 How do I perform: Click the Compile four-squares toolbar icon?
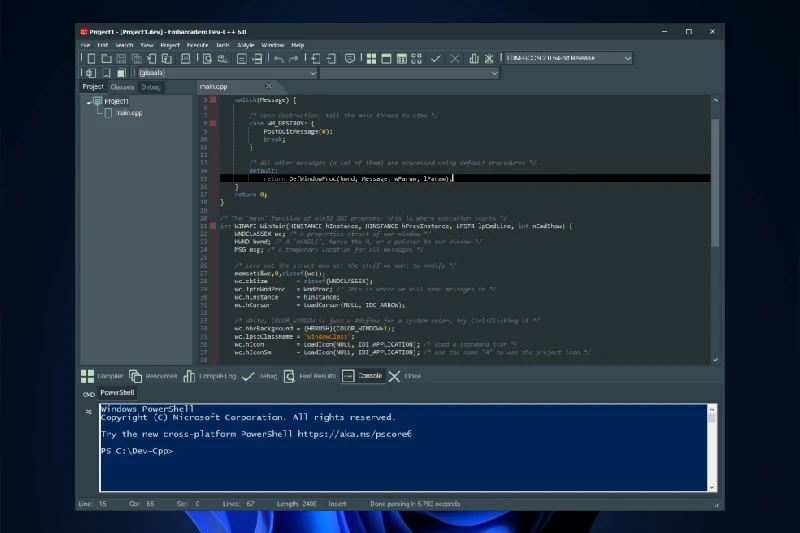point(371,59)
